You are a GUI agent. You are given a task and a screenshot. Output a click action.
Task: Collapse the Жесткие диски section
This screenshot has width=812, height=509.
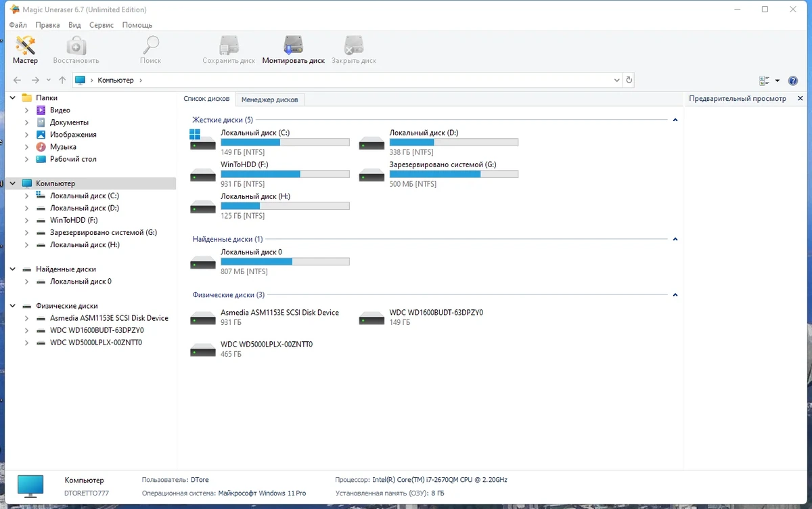pyautogui.click(x=675, y=120)
